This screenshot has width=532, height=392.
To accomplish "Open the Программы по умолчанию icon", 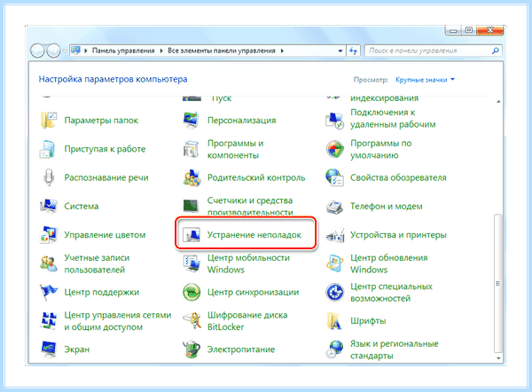I will [335, 149].
